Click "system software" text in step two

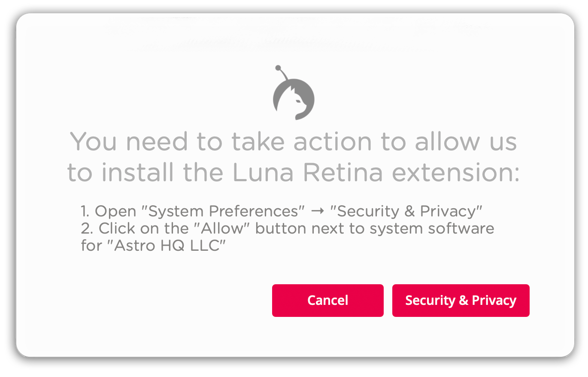point(432,229)
